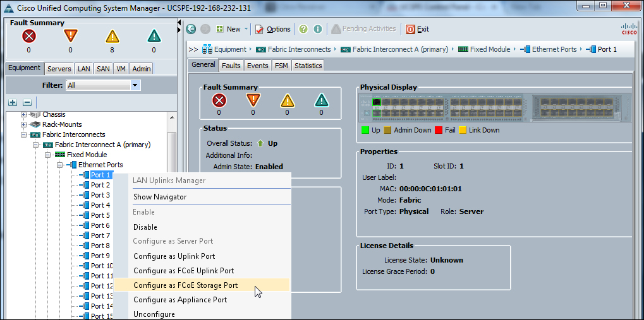Click the green Info icon in toolbar
Viewport: 644px width, 320px height.
pos(317,29)
